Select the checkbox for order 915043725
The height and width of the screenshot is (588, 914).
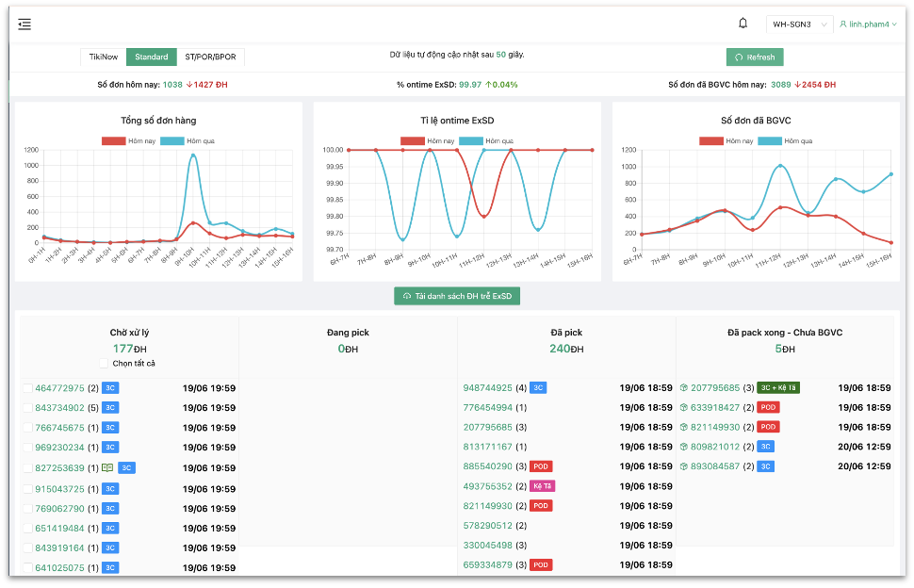coord(27,488)
